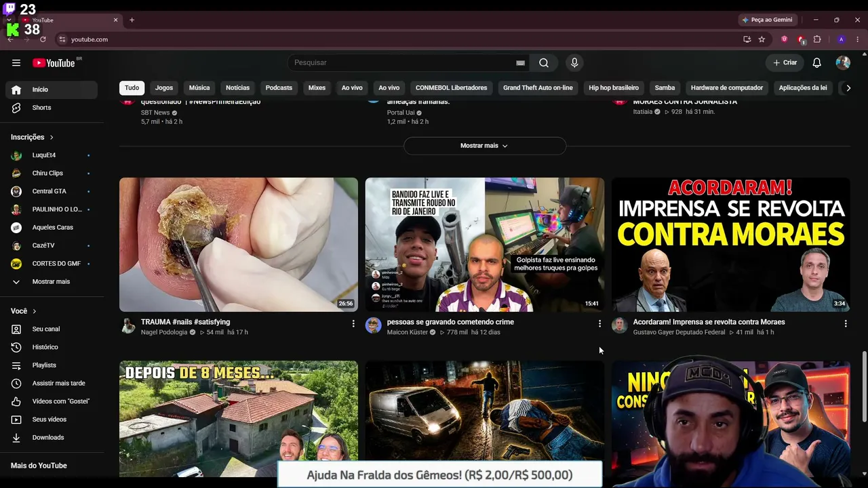Click the magnifying glass search button
The height and width of the screenshot is (488, 868).
[544, 63]
